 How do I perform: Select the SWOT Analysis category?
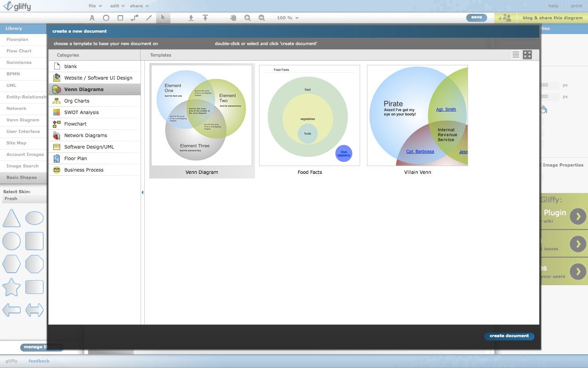pos(95,112)
